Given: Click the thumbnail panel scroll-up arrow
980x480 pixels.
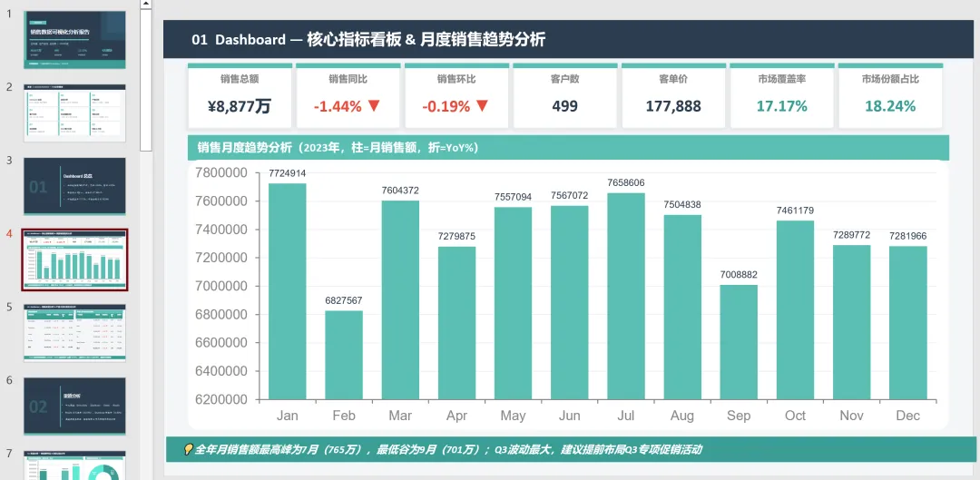Looking at the screenshot, I should pos(145,4).
